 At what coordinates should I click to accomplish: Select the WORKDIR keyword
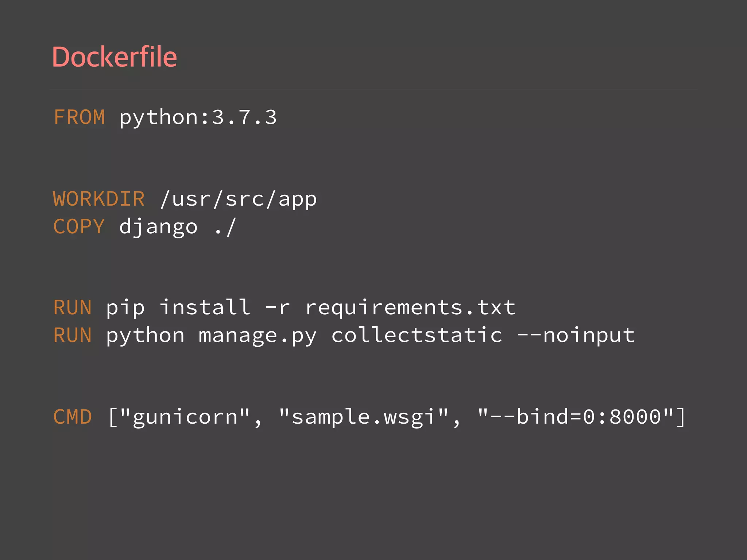tap(99, 199)
